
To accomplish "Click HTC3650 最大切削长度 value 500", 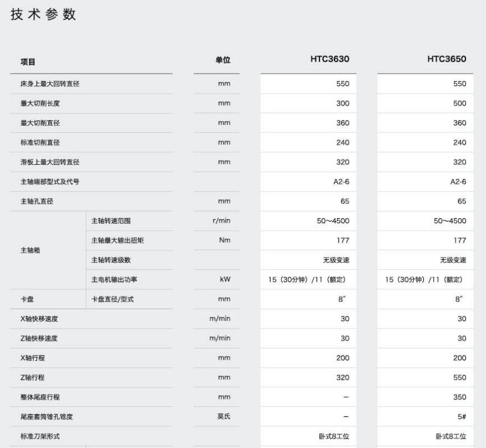I will pos(459,103).
